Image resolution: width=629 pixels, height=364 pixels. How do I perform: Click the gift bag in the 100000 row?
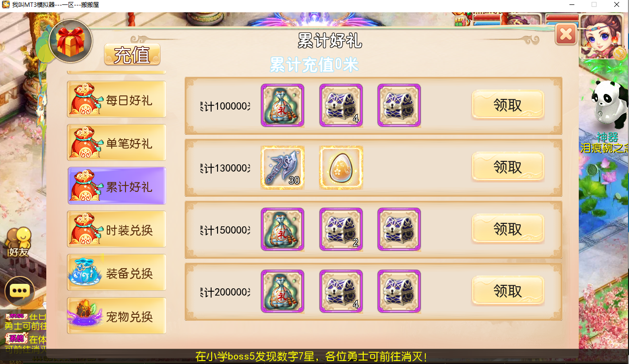tap(283, 105)
